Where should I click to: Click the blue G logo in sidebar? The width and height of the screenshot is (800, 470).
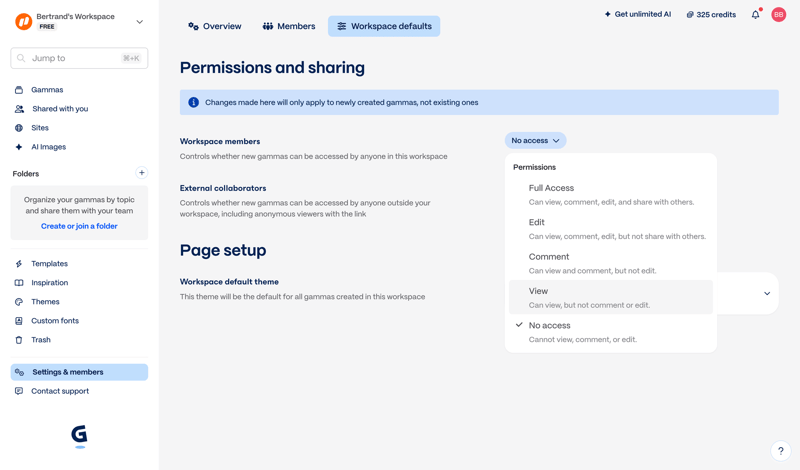click(x=79, y=437)
